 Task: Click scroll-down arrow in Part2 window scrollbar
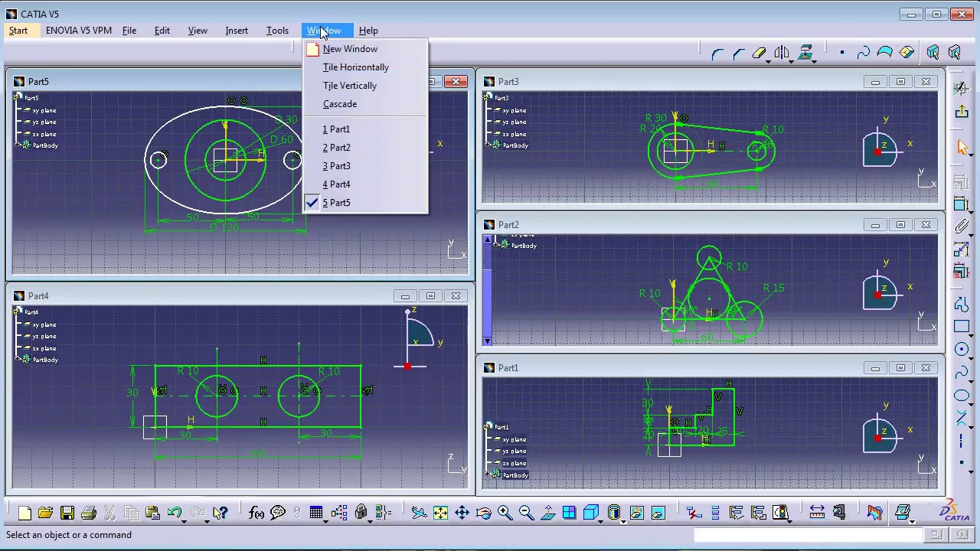click(x=488, y=341)
